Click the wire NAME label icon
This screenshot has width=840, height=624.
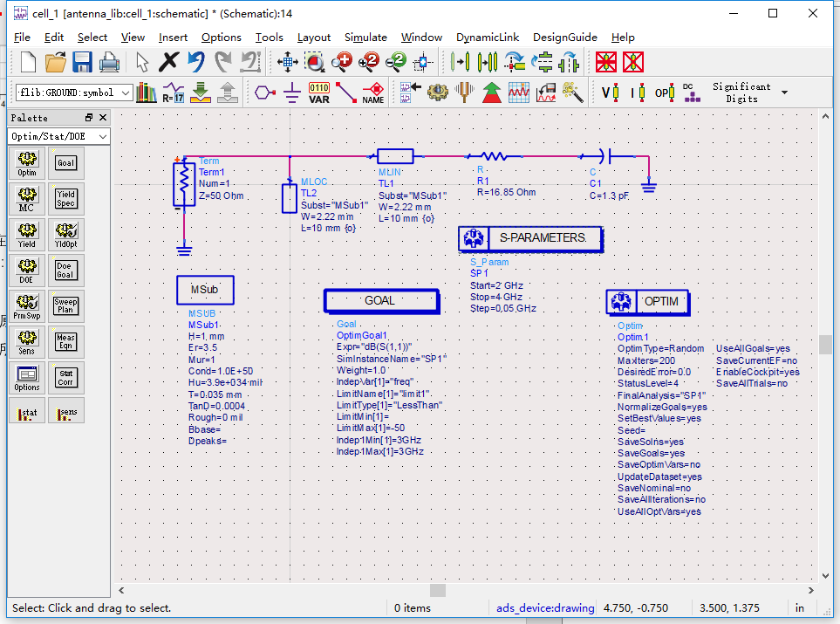[373, 92]
